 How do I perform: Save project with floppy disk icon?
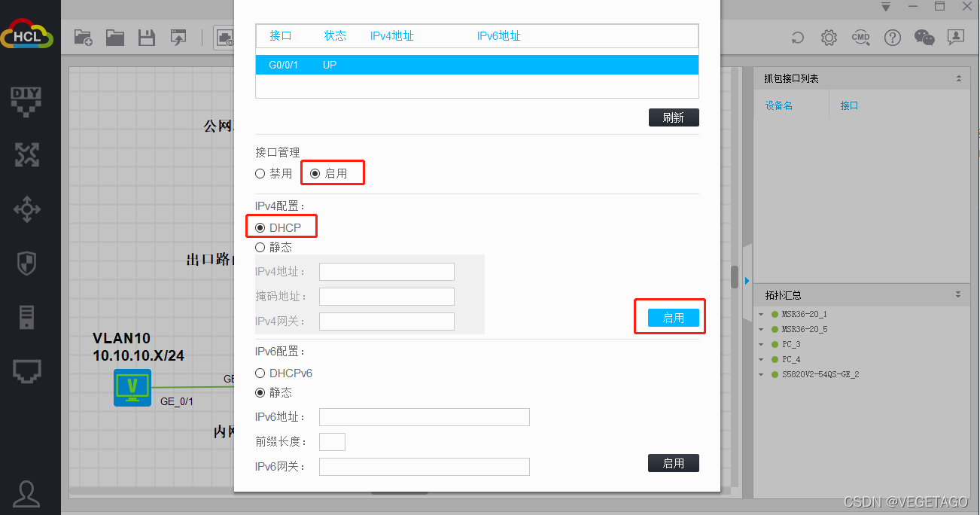pos(146,38)
